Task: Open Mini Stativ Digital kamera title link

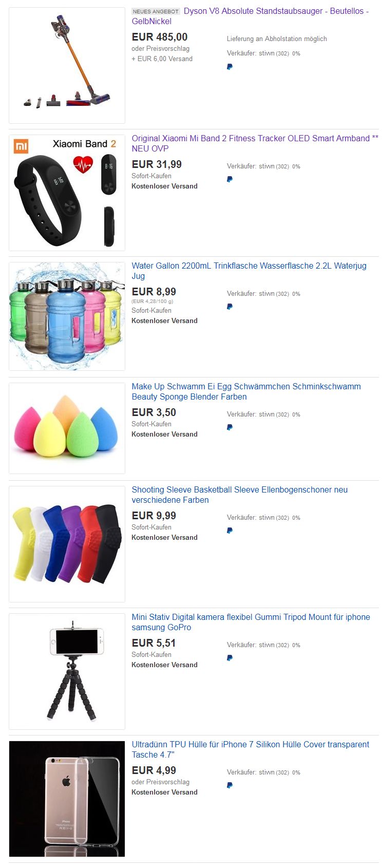Action: 251,622
